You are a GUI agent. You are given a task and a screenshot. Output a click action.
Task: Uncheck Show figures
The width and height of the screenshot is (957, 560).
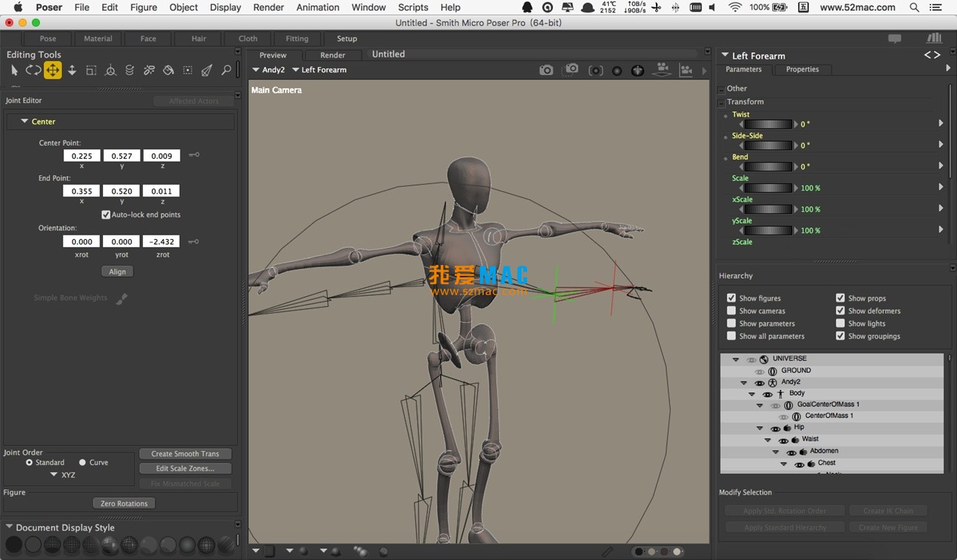732,298
